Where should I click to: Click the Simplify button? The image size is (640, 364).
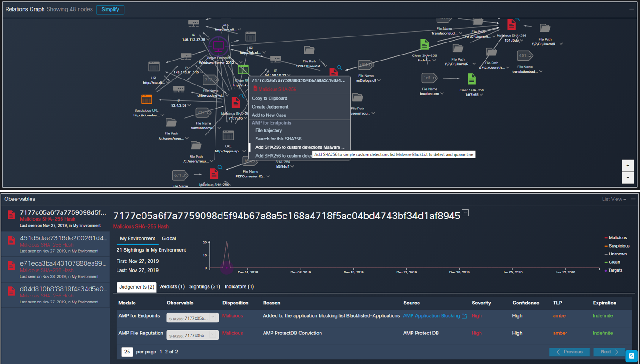pos(110,9)
